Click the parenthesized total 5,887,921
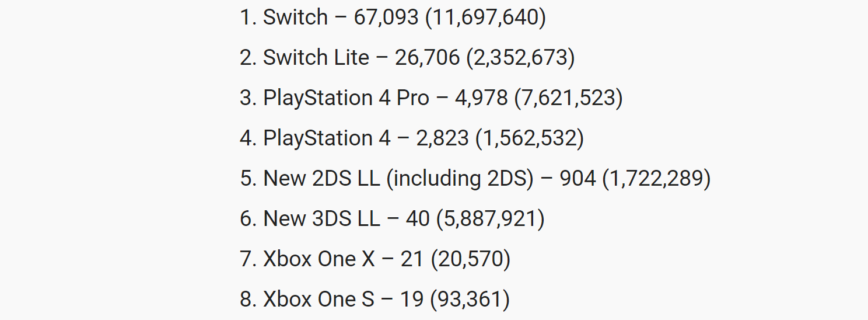This screenshot has width=868, height=320. (491, 218)
